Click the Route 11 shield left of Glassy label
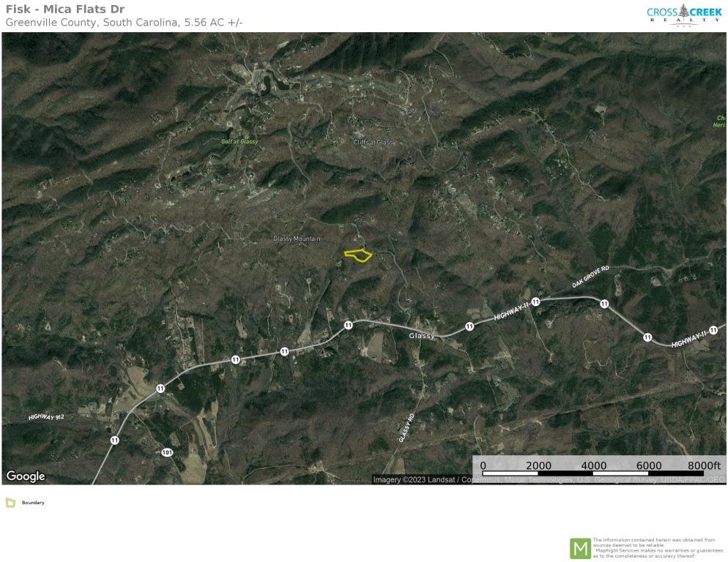This screenshot has width=728, height=562. pyautogui.click(x=349, y=325)
